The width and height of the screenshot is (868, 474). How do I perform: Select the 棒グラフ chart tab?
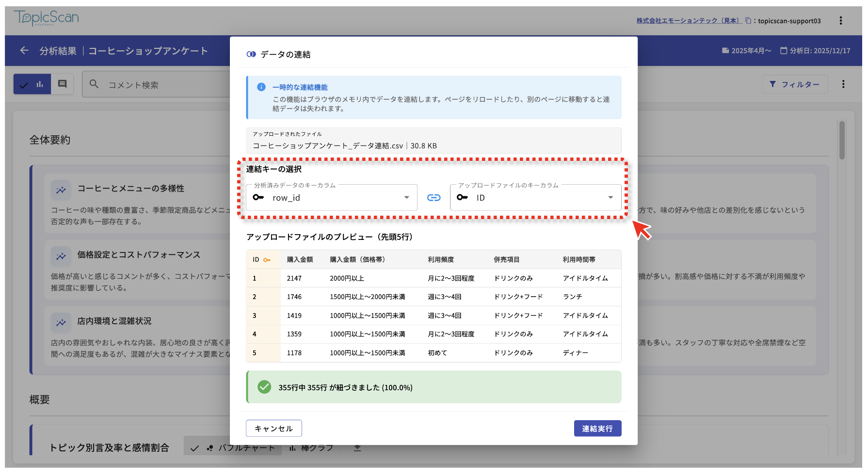click(311, 448)
